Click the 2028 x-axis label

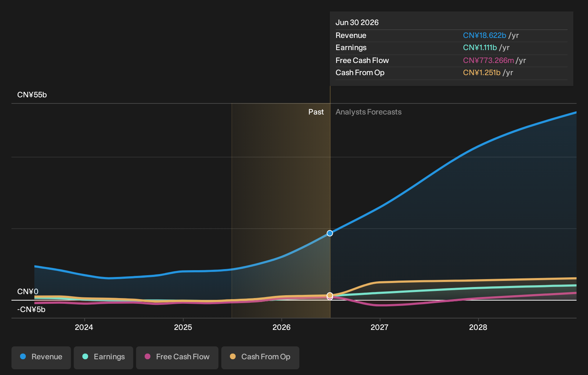point(478,327)
